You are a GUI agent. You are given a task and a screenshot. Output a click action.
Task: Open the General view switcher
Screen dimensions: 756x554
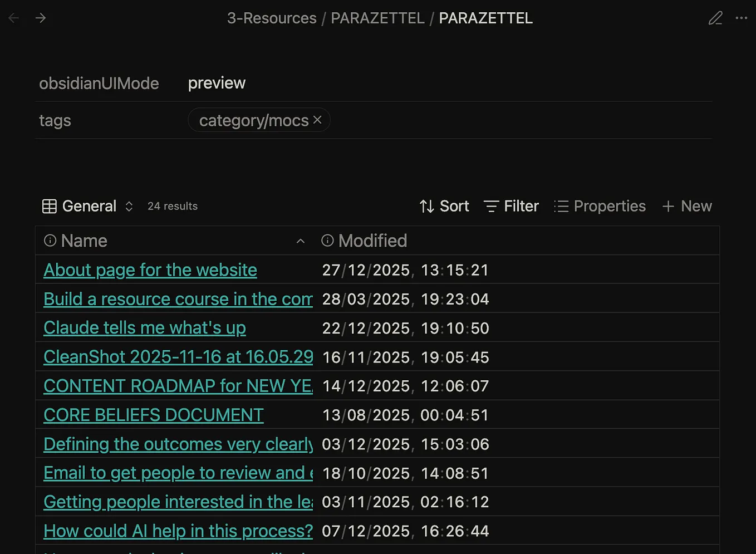[x=88, y=206]
